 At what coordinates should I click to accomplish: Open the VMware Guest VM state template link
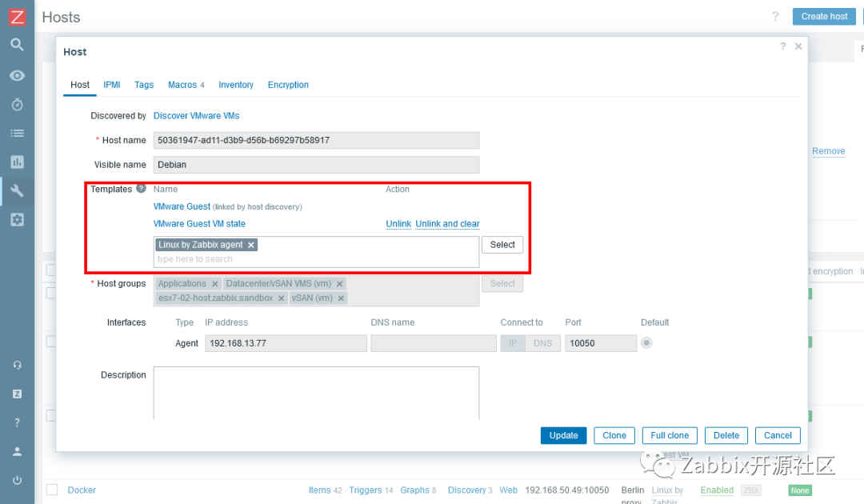[x=199, y=224]
